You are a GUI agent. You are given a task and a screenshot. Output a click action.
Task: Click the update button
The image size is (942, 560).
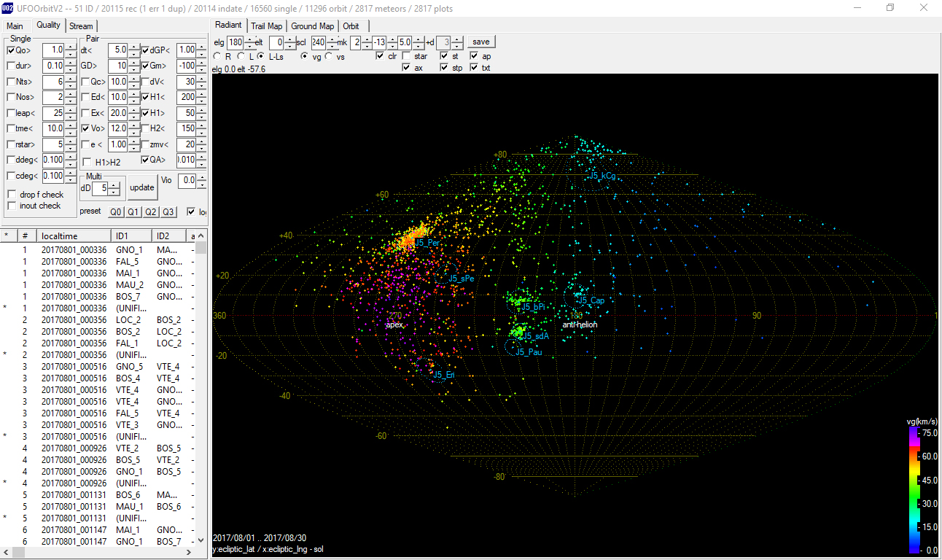point(142,188)
